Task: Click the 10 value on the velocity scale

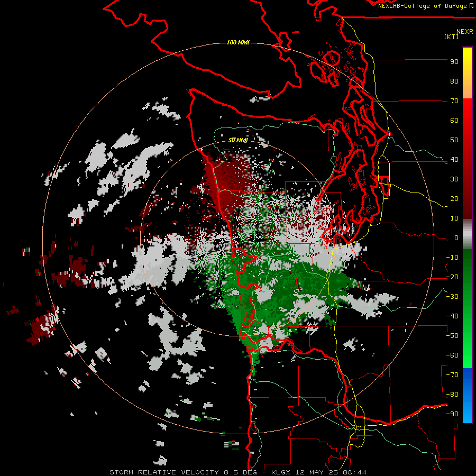Action: click(x=454, y=218)
